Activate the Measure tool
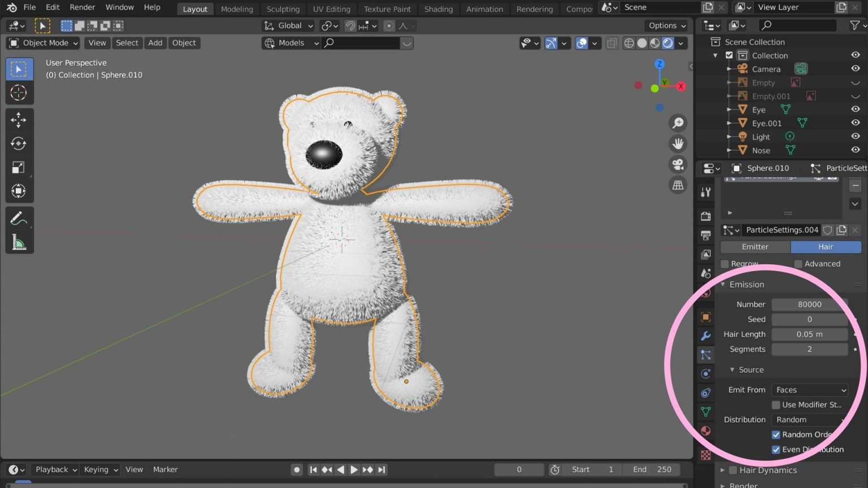Screen dimensions: 868x488 [19, 242]
